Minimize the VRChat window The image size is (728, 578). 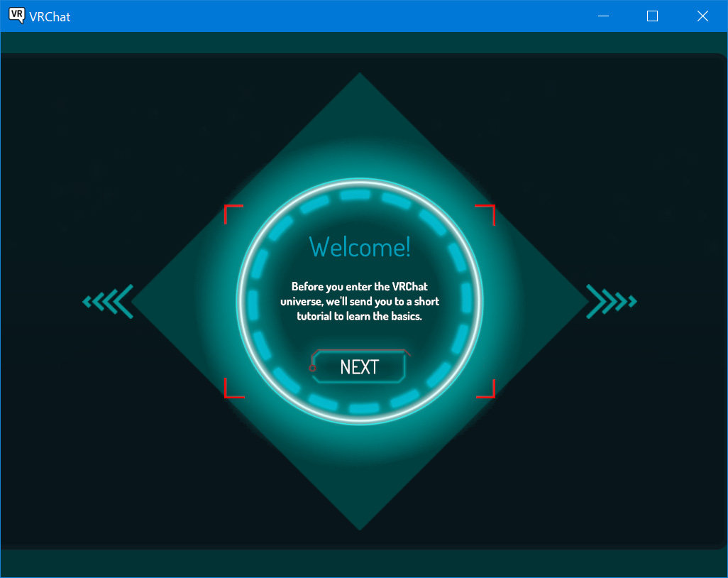coord(603,16)
